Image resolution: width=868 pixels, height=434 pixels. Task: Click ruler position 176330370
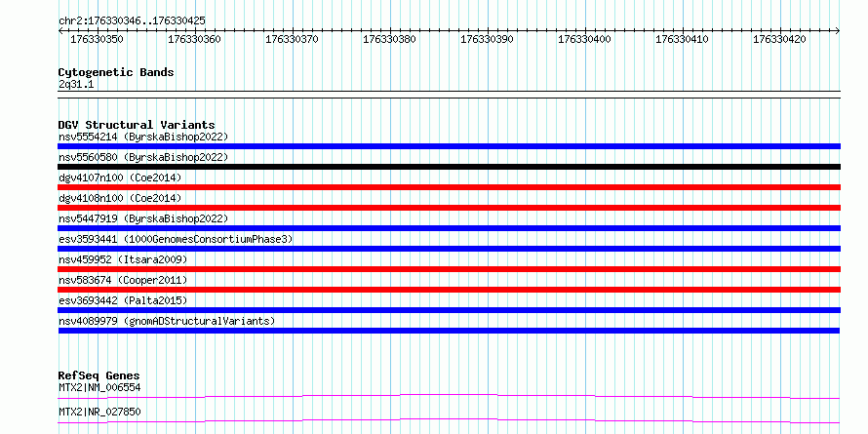292,39
